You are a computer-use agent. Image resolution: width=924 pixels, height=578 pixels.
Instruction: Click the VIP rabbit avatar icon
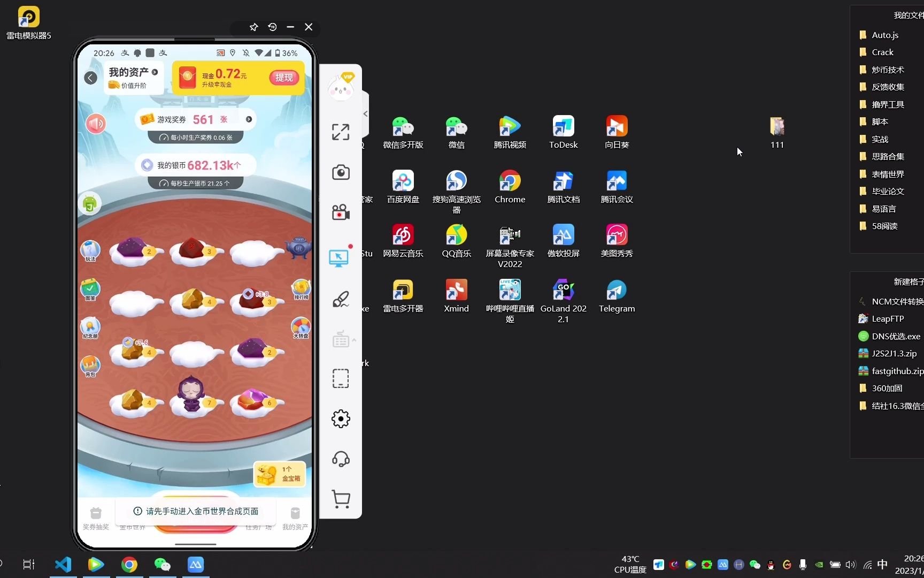pyautogui.click(x=341, y=87)
